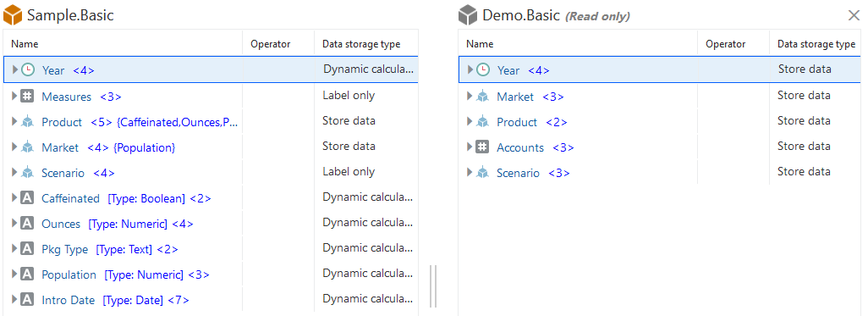
Task: Select the Measures member name
Action: pos(67,97)
